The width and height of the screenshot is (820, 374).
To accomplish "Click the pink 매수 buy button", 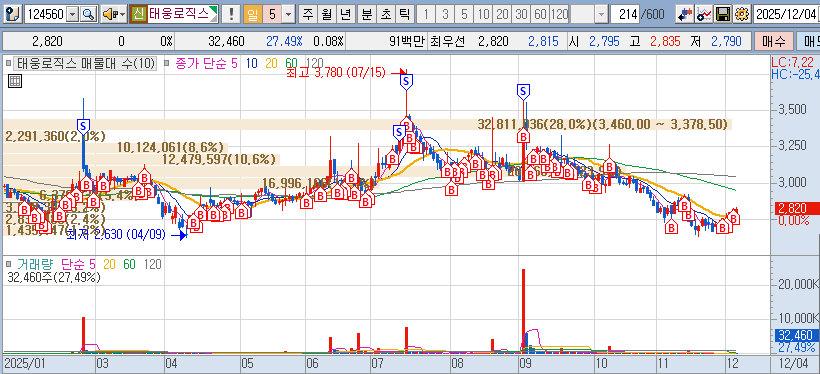I will 773,42.
